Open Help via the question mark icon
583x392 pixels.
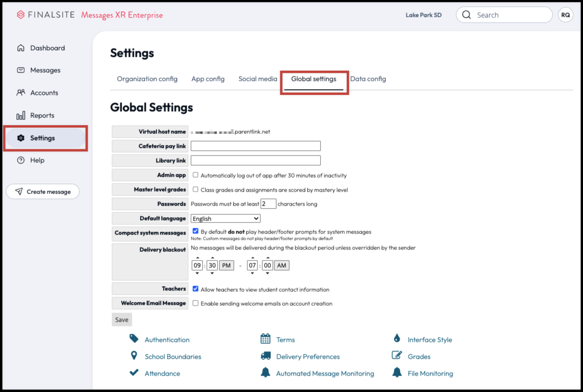(x=20, y=160)
